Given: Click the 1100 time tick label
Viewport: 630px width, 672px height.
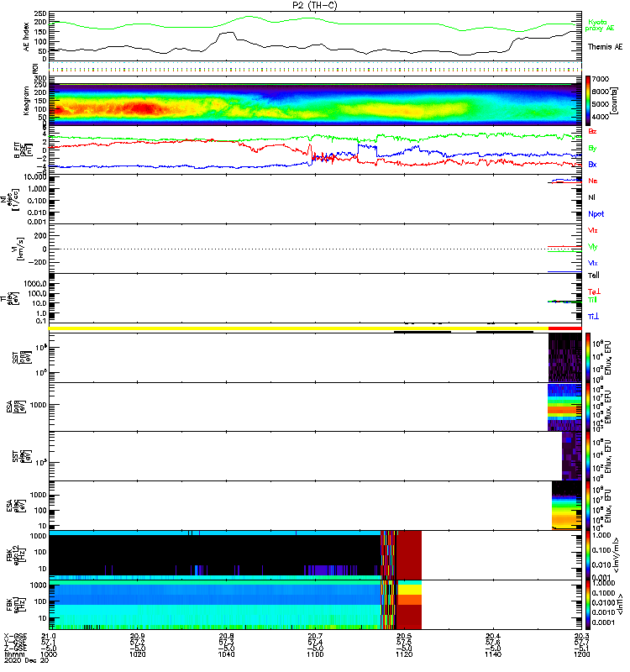Looking at the screenshot, I should [315, 654].
